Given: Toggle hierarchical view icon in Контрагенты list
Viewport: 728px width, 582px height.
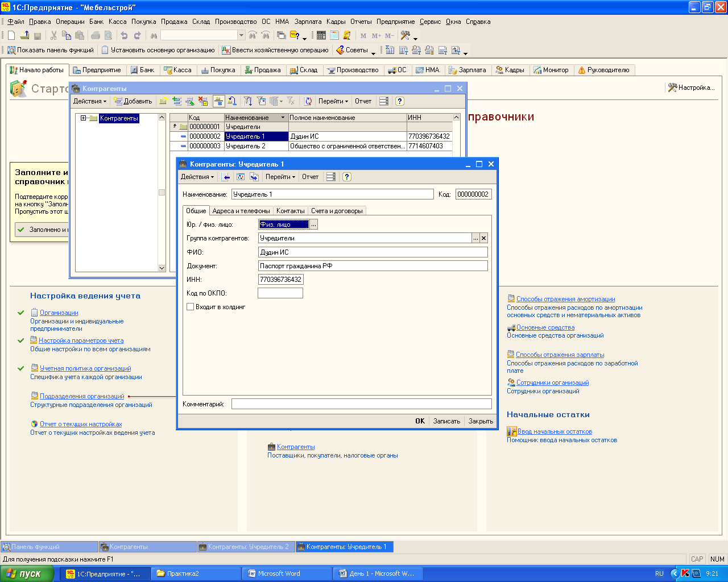Looking at the screenshot, I should coord(219,101).
